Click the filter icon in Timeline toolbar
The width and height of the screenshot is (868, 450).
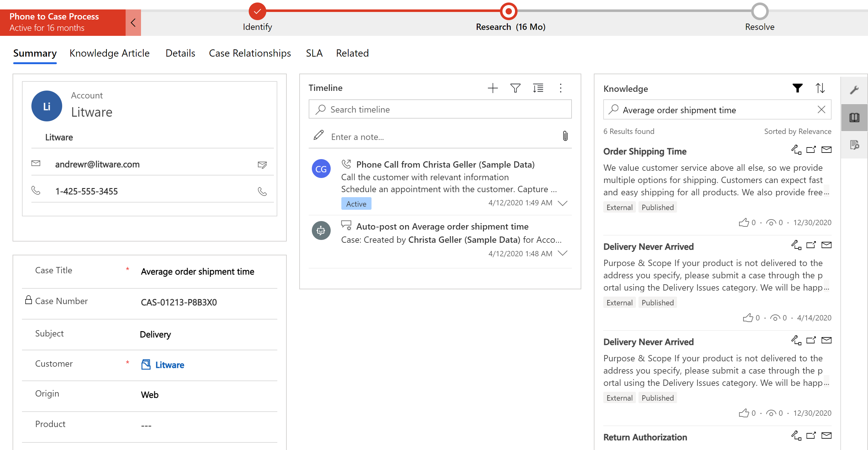coord(514,88)
